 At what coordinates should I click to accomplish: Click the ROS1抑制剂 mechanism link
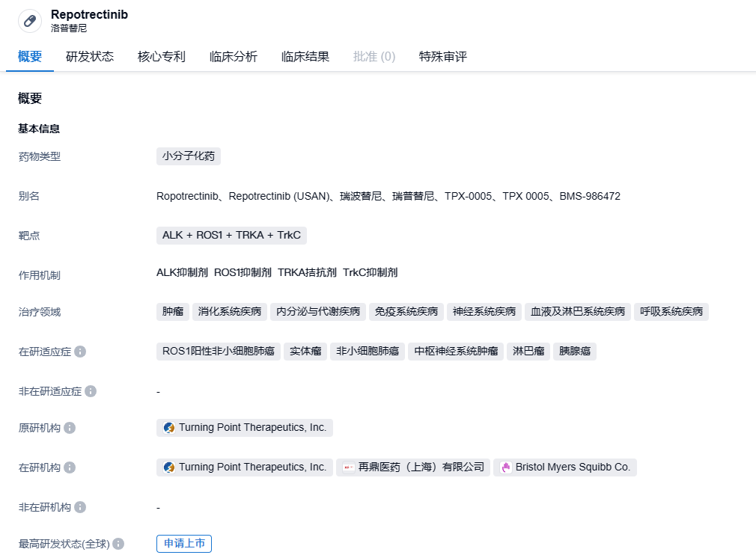point(243,273)
